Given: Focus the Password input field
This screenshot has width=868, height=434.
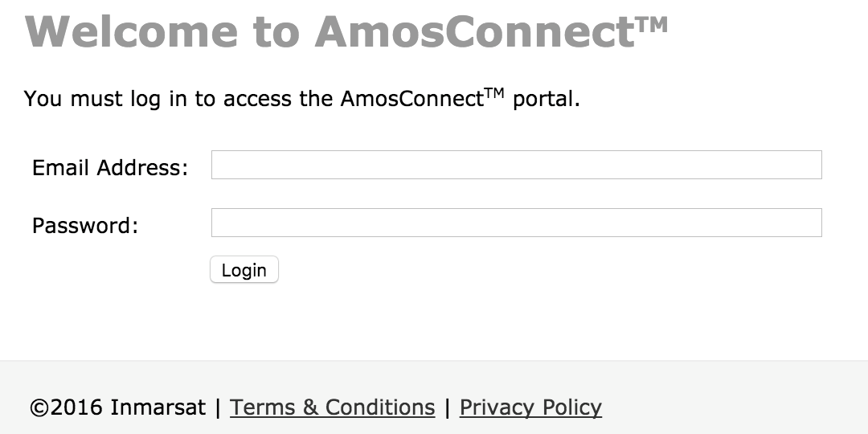Looking at the screenshot, I should point(516,223).
